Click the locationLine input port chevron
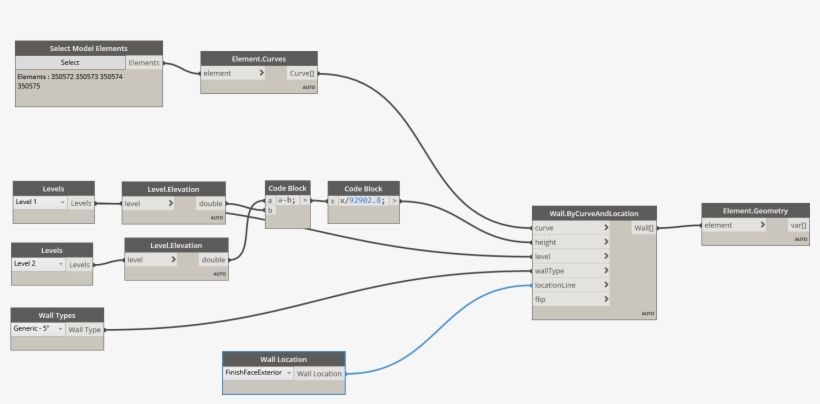The height and width of the screenshot is (404, 820). (x=606, y=285)
